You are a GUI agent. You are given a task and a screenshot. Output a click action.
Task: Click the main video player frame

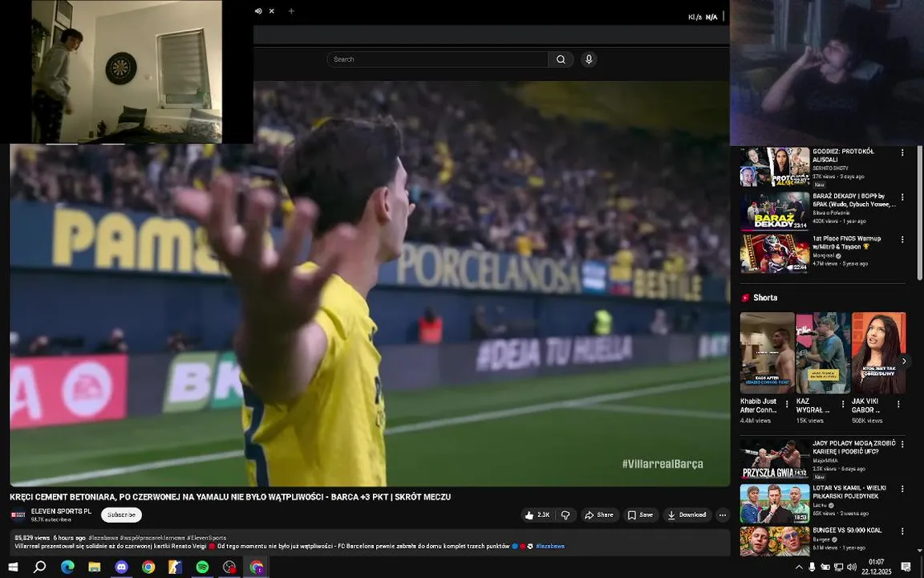tap(370, 283)
